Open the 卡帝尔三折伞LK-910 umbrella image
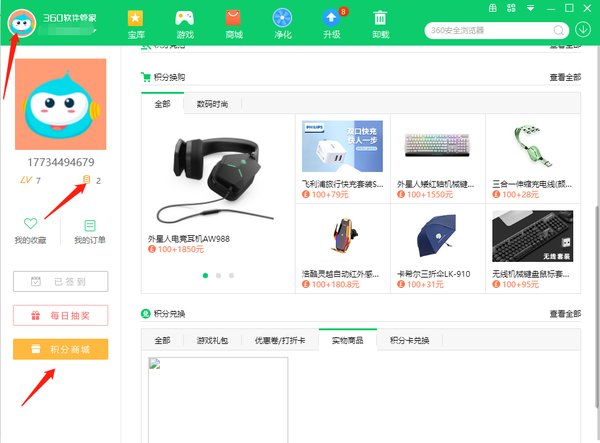The width and height of the screenshot is (600, 443). coord(437,236)
